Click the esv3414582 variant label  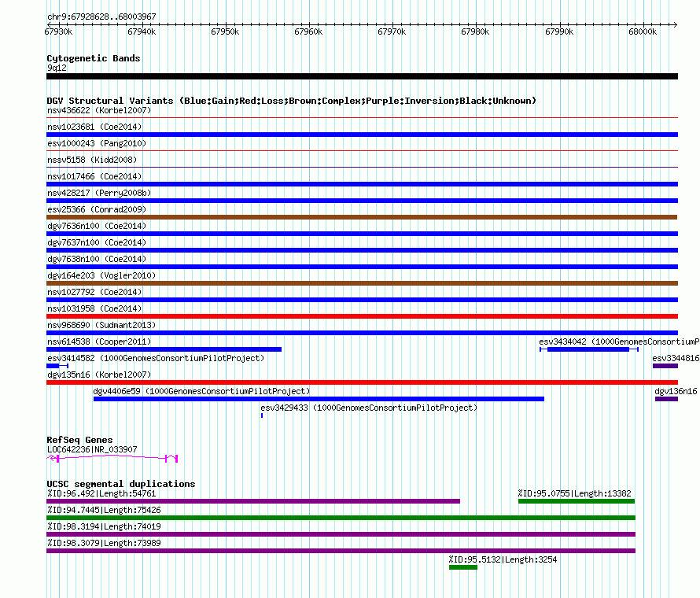pos(156,358)
